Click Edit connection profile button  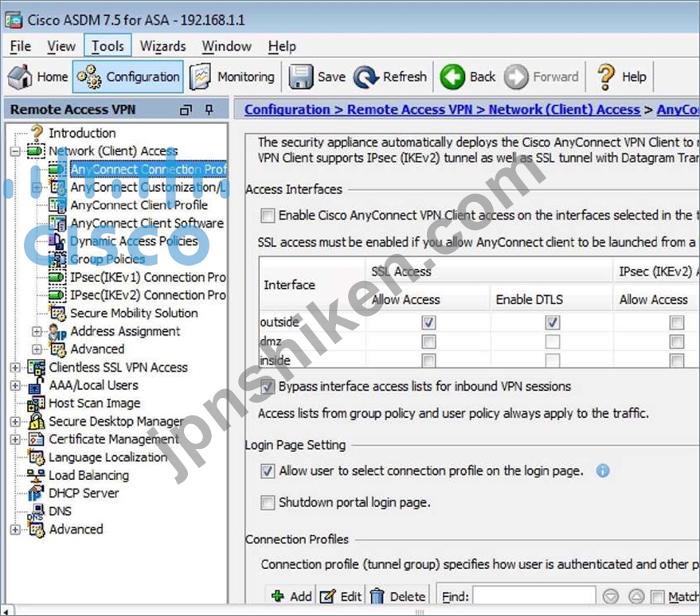click(341, 596)
